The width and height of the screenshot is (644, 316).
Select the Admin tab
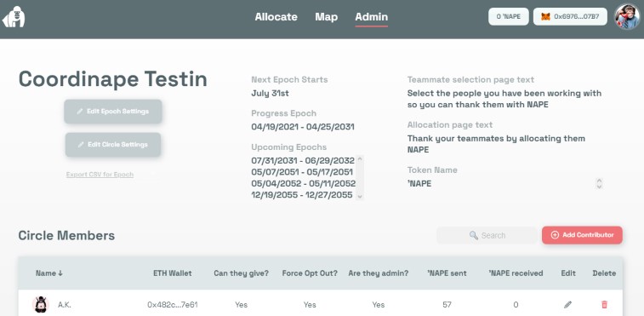click(x=371, y=17)
